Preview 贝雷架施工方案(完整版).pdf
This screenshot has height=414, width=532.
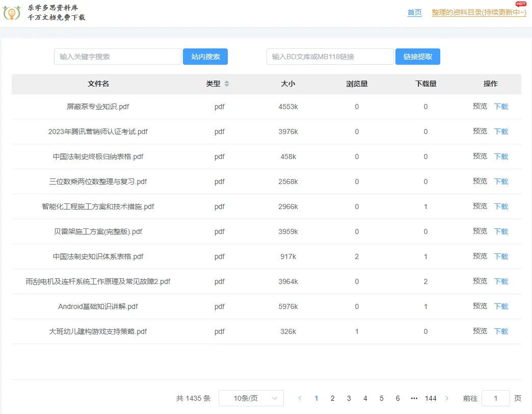click(480, 231)
